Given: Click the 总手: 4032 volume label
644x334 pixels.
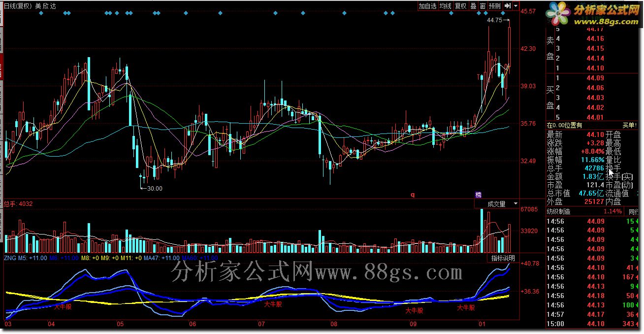Looking at the screenshot, I should (x=18, y=203).
